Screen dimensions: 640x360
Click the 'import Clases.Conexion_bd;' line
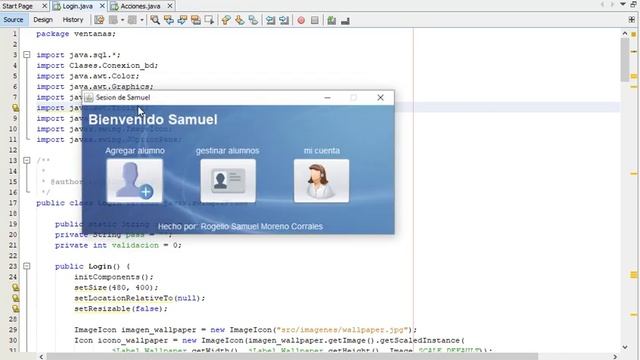click(x=97, y=65)
